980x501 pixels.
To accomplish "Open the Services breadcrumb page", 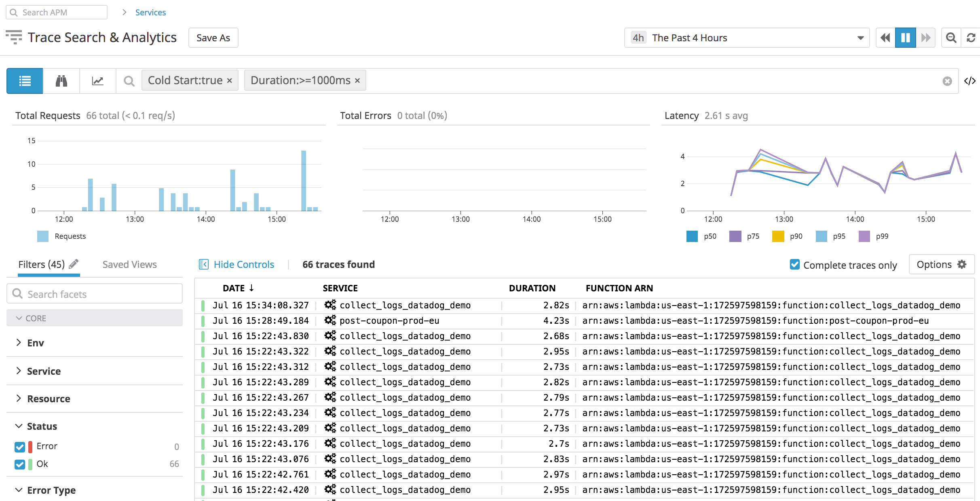I will click(151, 12).
